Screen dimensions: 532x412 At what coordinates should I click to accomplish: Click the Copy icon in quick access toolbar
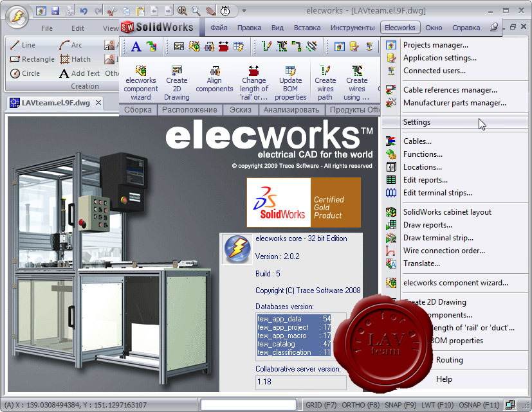pyautogui.click(x=127, y=11)
